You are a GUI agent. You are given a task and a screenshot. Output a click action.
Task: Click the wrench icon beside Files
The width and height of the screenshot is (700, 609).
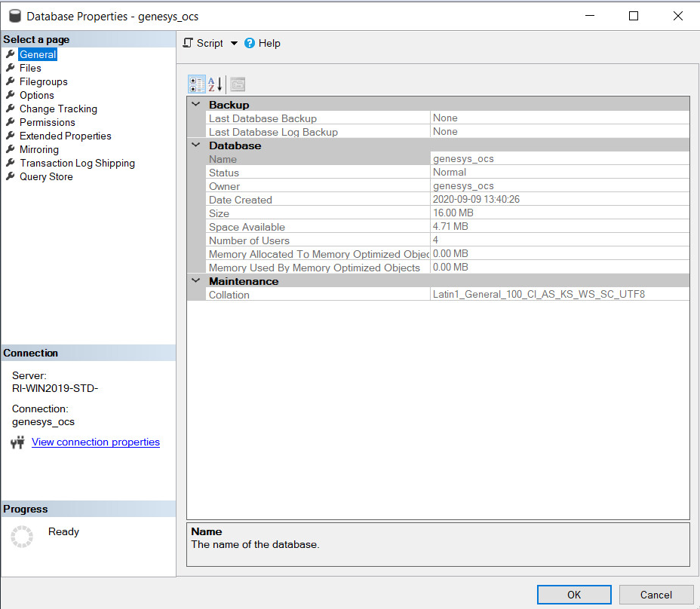coord(11,68)
